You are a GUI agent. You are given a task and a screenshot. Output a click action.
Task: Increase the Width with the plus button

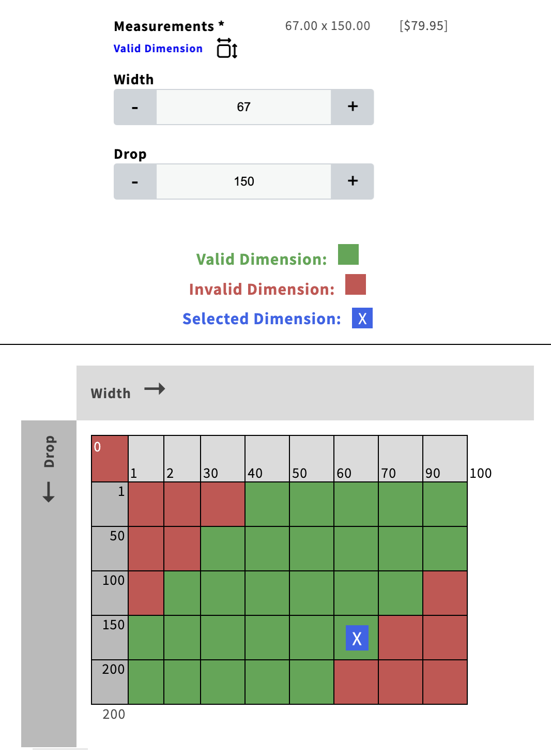click(353, 107)
